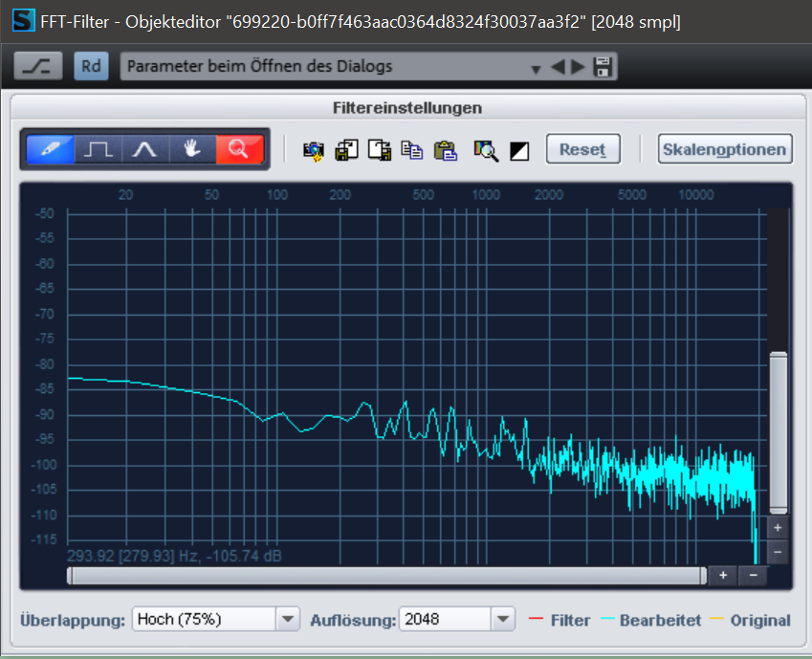The image size is (812, 659).
Task: Toggle the Rd button
Action: [x=91, y=66]
